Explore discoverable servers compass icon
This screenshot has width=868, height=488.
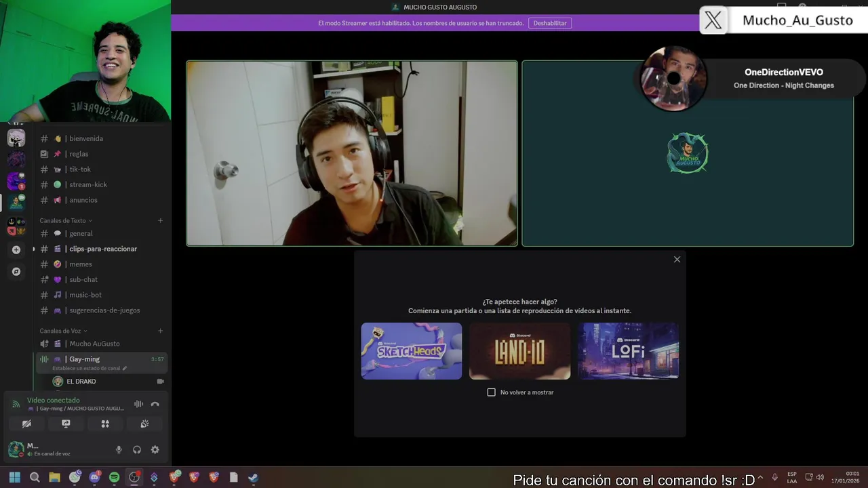pos(16,272)
